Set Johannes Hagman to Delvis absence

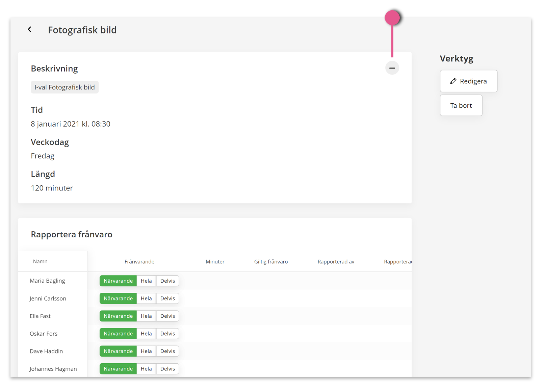[x=167, y=369]
